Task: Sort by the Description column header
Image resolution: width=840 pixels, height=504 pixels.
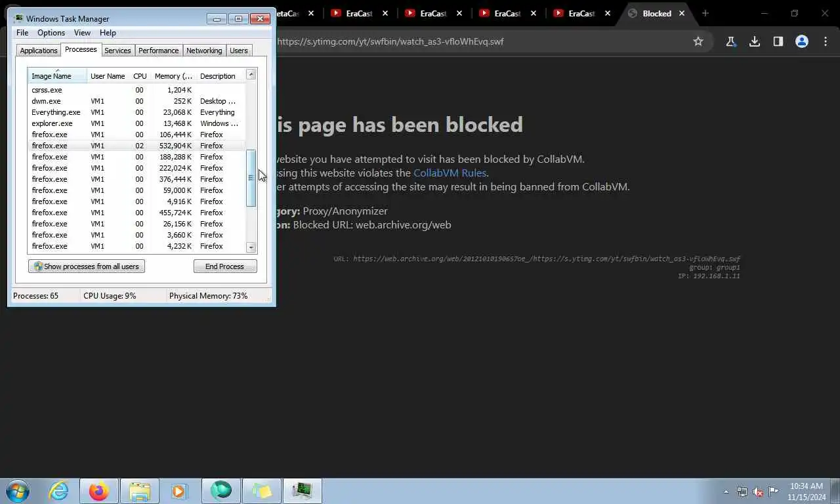Action: coord(220,76)
